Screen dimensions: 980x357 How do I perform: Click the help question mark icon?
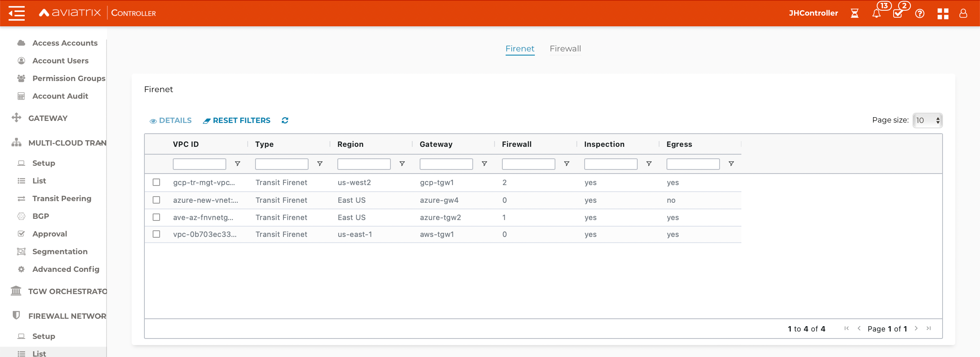920,14
